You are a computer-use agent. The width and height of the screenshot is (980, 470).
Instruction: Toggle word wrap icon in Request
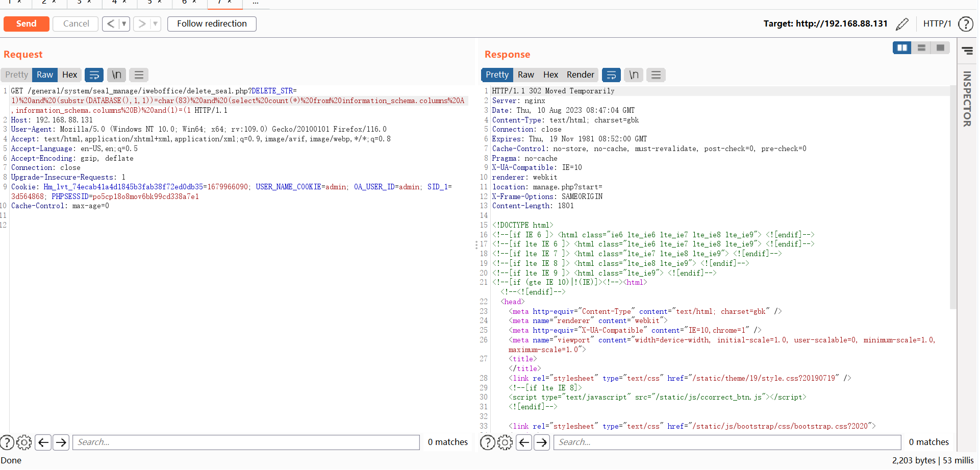pos(94,75)
